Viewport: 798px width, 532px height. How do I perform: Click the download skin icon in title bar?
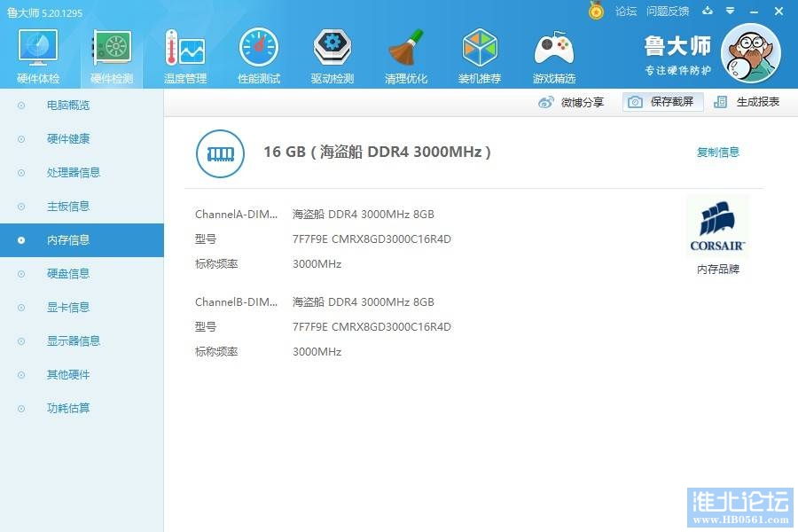708,11
